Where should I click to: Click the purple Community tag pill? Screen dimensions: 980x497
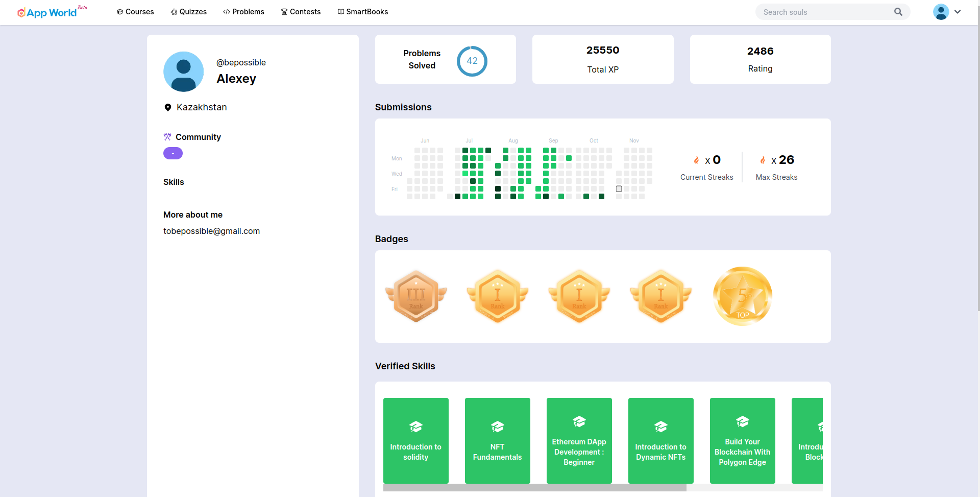click(173, 153)
